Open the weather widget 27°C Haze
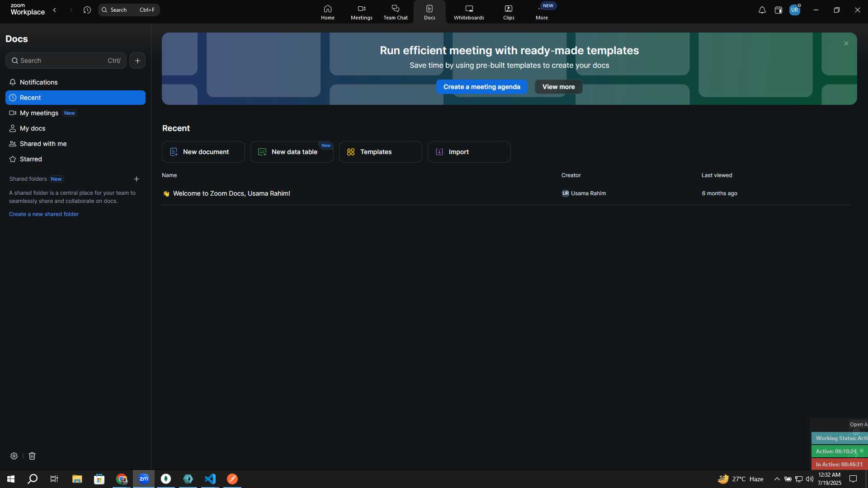The height and width of the screenshot is (488, 868). [x=741, y=479]
